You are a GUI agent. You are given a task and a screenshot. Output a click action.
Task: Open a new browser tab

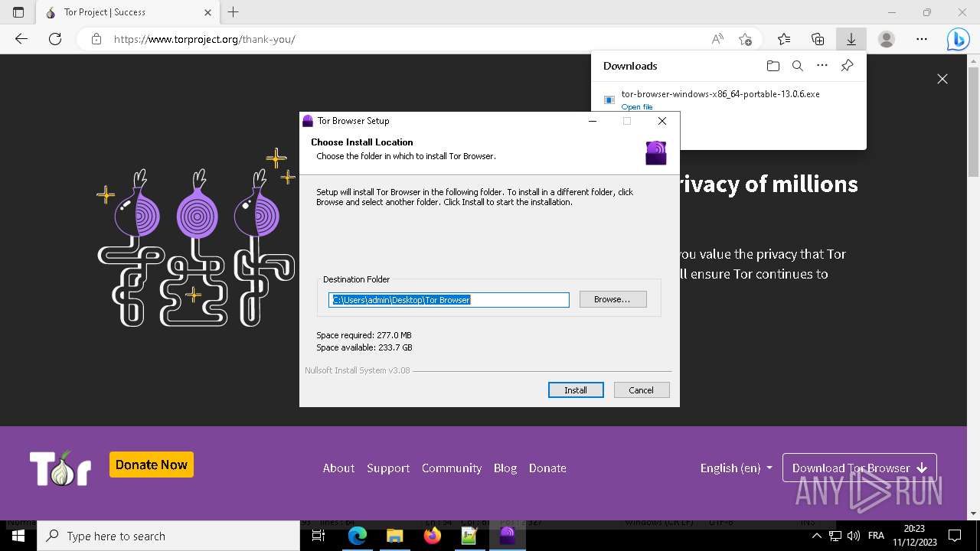pyautogui.click(x=234, y=12)
